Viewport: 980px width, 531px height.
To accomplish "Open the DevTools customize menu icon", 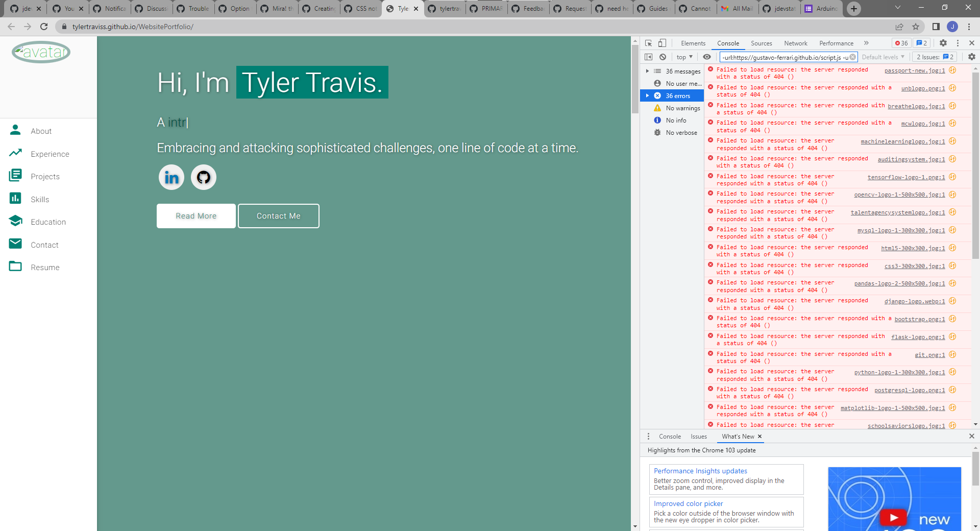I will click(958, 43).
